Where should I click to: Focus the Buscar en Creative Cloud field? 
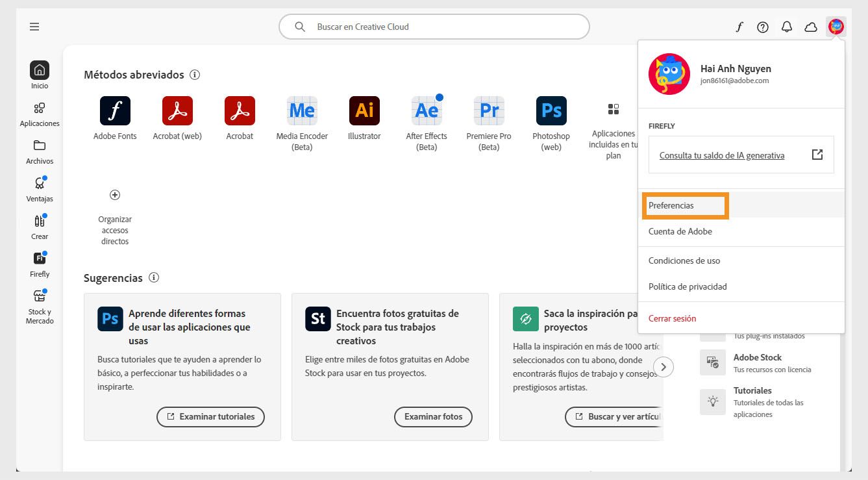[434, 27]
